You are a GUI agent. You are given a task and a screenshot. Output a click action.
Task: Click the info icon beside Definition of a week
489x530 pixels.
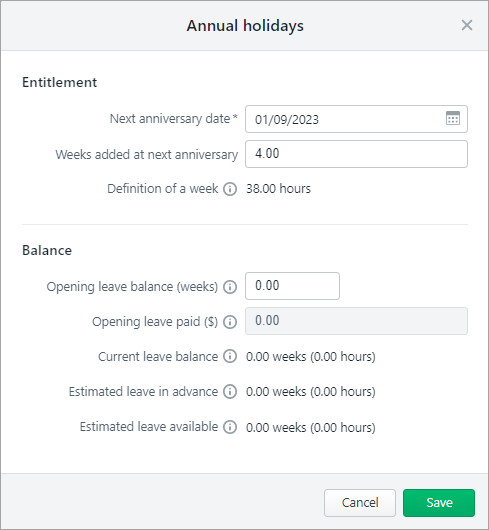(230, 189)
